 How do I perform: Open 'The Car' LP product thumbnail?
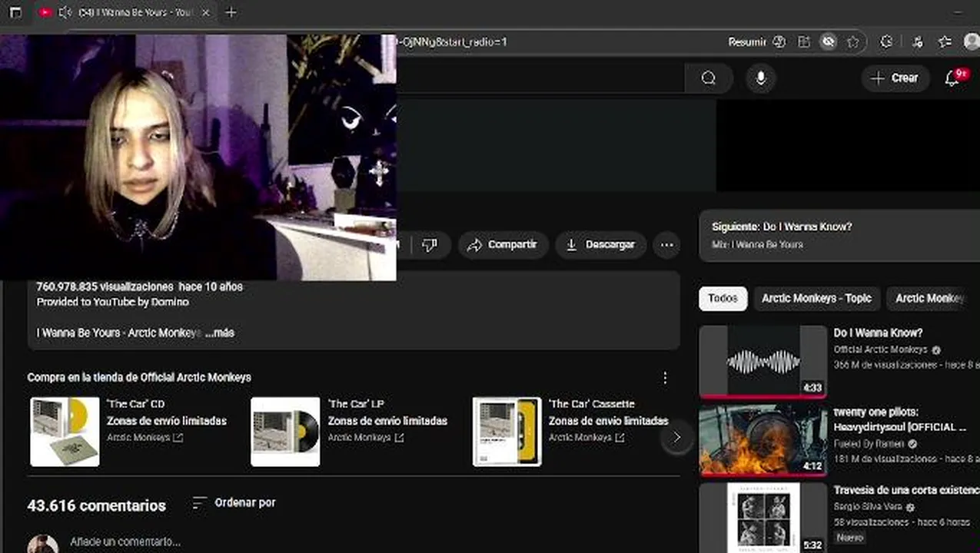coord(285,432)
